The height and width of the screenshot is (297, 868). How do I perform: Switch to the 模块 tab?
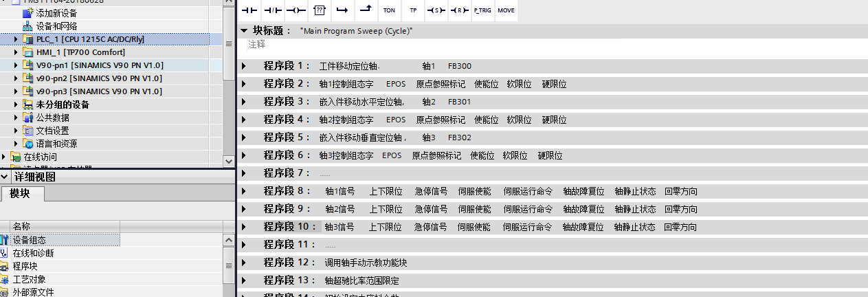click(x=21, y=195)
